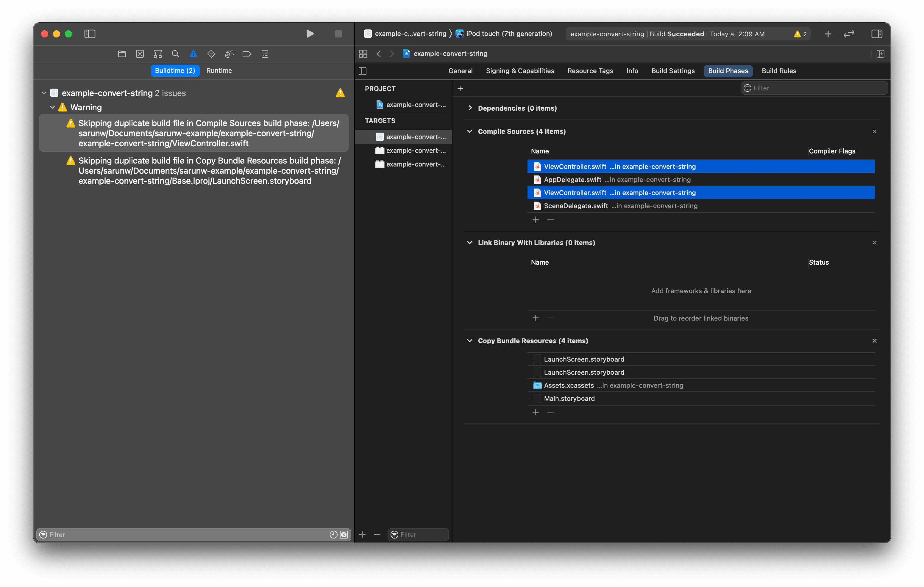Viewport: 924px width, 587px height.
Task: Toggle the left navigator panel
Action: click(90, 34)
